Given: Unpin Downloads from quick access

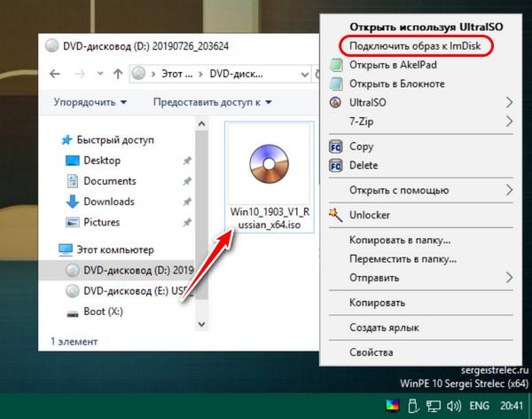Looking at the screenshot, I should click(x=187, y=202).
